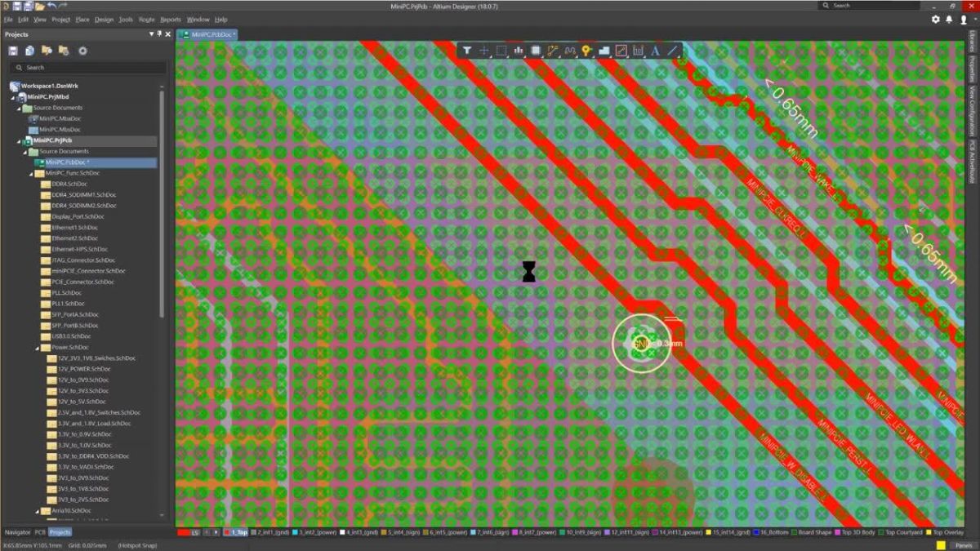Viewport: 980px width, 551px height.
Task: Collapse the Source Documents folder under MiniPC.PrjPcb
Action: (x=24, y=151)
